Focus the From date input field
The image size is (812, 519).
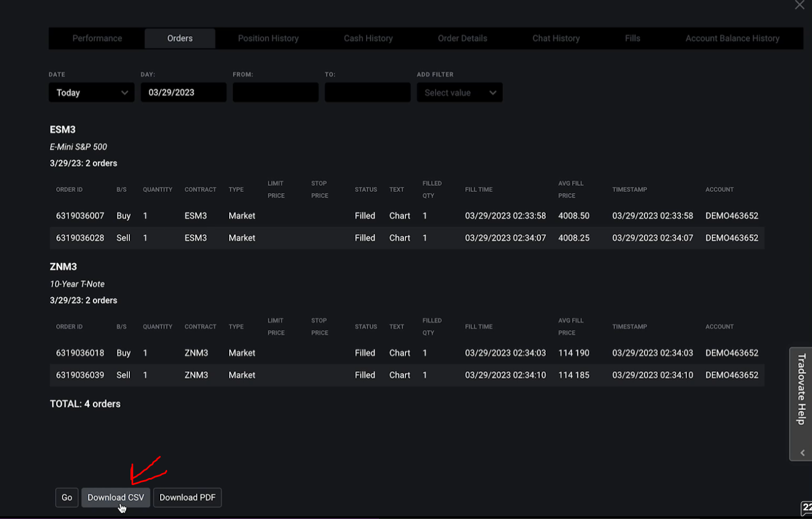[x=276, y=93]
